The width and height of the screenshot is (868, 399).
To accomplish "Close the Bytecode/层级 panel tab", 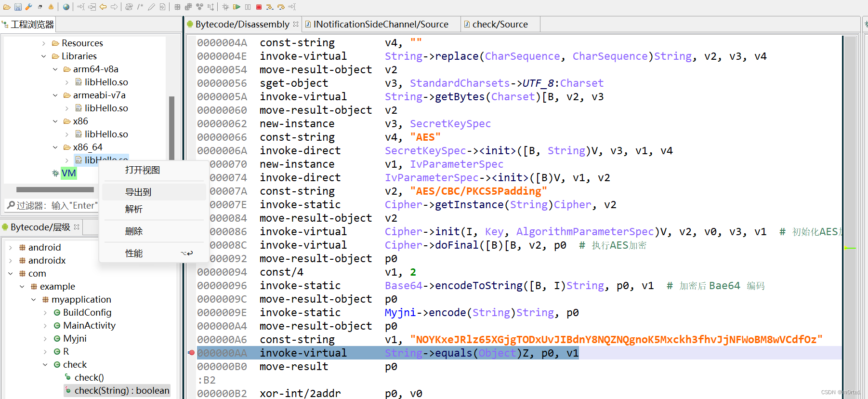I will (x=77, y=227).
